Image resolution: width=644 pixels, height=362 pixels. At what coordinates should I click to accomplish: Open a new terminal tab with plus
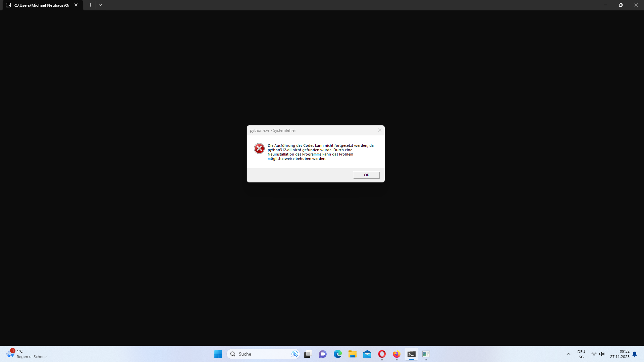[90, 5]
